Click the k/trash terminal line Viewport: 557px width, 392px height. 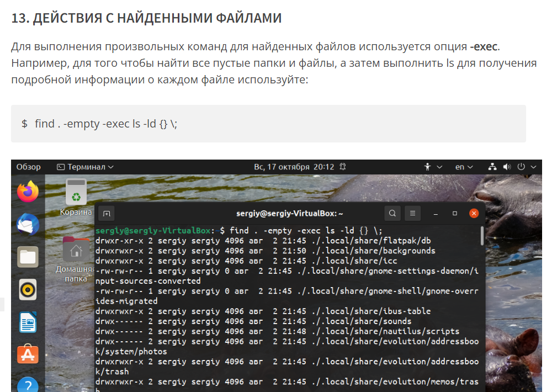point(112,372)
